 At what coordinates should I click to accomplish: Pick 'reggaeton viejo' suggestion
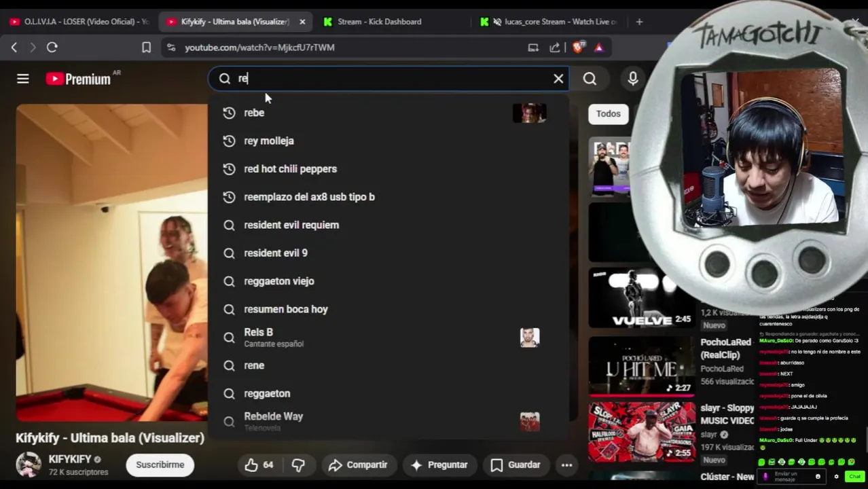click(x=388, y=281)
